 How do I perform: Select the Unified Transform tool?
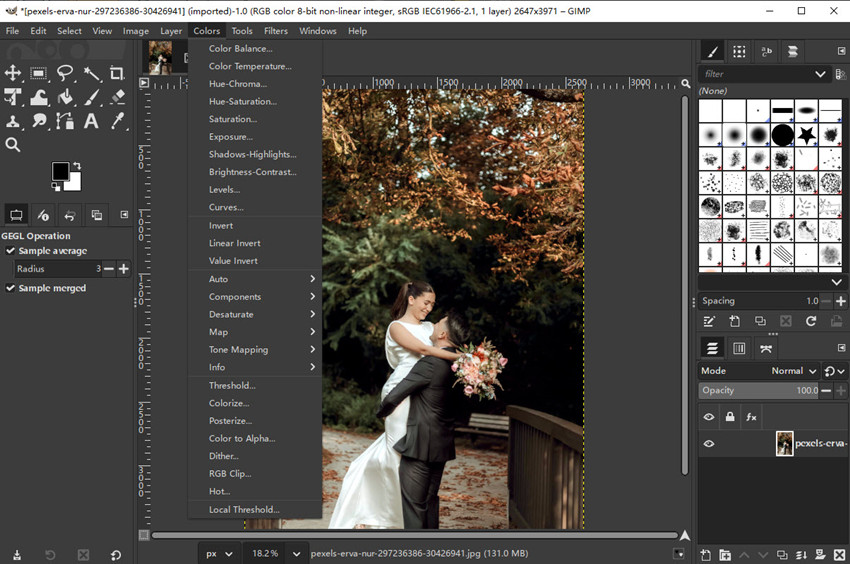[x=13, y=97]
